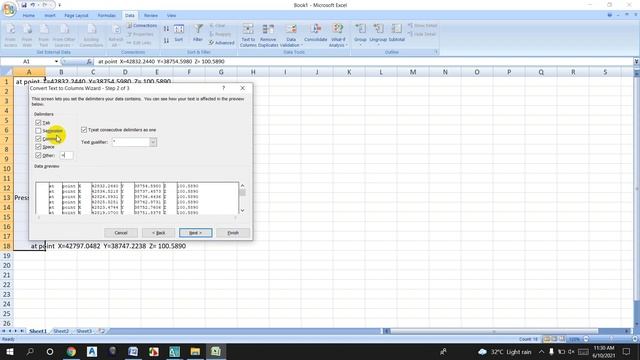Viewport: 640px width, 360px height.
Task: Click From Other Sources icon
Action: point(64,35)
